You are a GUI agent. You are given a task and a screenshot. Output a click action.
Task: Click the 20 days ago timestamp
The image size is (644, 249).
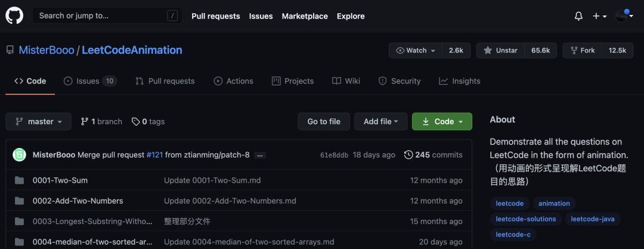(x=441, y=242)
